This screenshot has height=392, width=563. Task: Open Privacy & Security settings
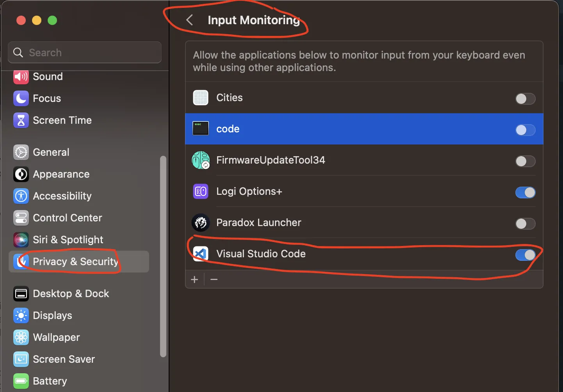click(x=75, y=262)
